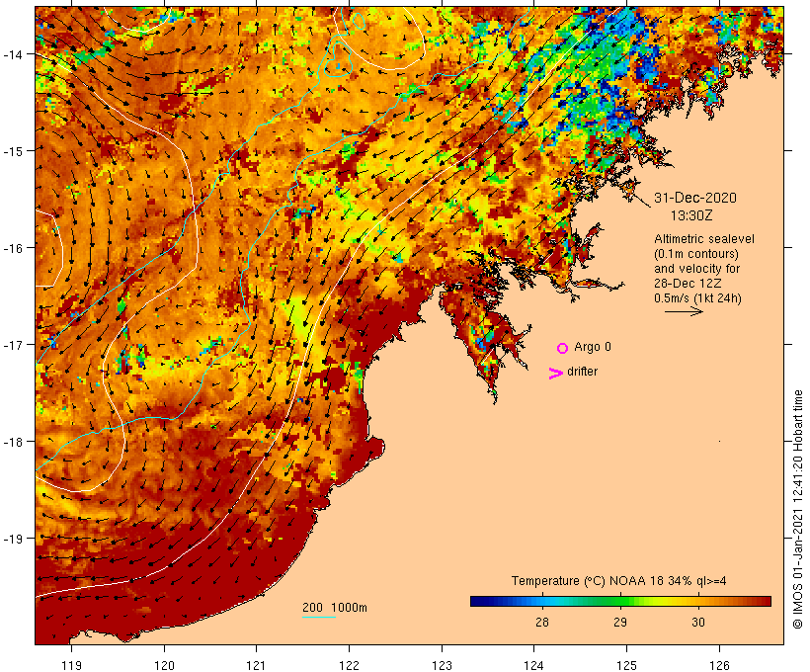The height and width of the screenshot is (672, 810).
Task: Click the 'Argo 0' legend label
Action: click(593, 347)
